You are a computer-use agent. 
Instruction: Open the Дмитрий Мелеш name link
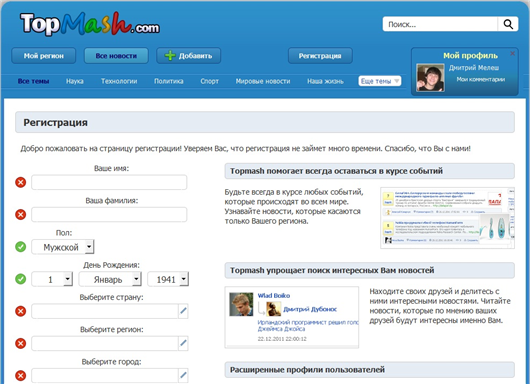[474, 68]
